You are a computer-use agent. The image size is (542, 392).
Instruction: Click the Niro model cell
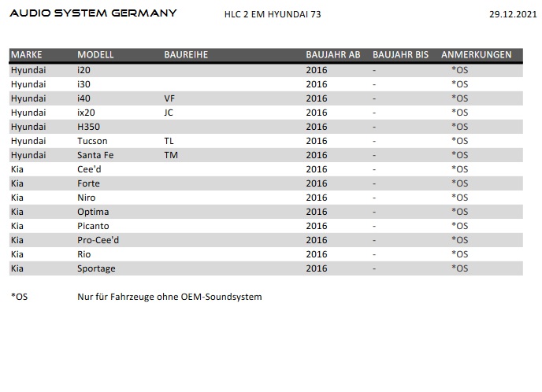[87, 198]
